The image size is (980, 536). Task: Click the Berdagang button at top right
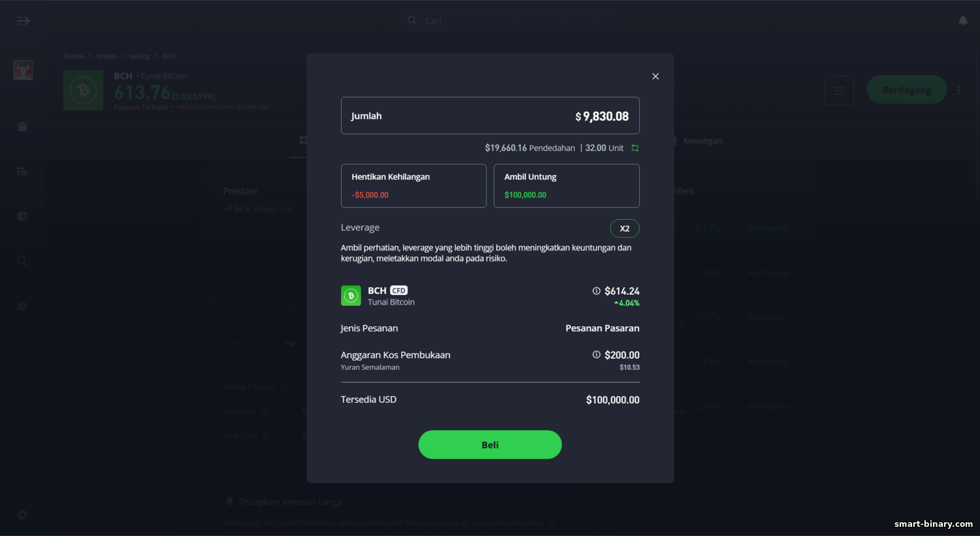tap(907, 90)
